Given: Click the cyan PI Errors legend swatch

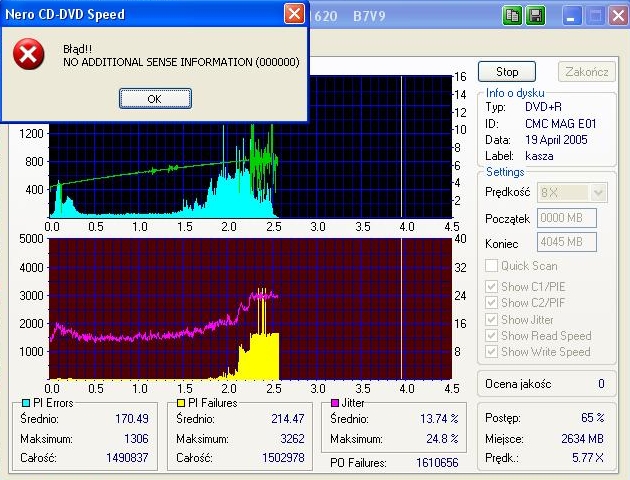Looking at the screenshot, I should point(26,403).
